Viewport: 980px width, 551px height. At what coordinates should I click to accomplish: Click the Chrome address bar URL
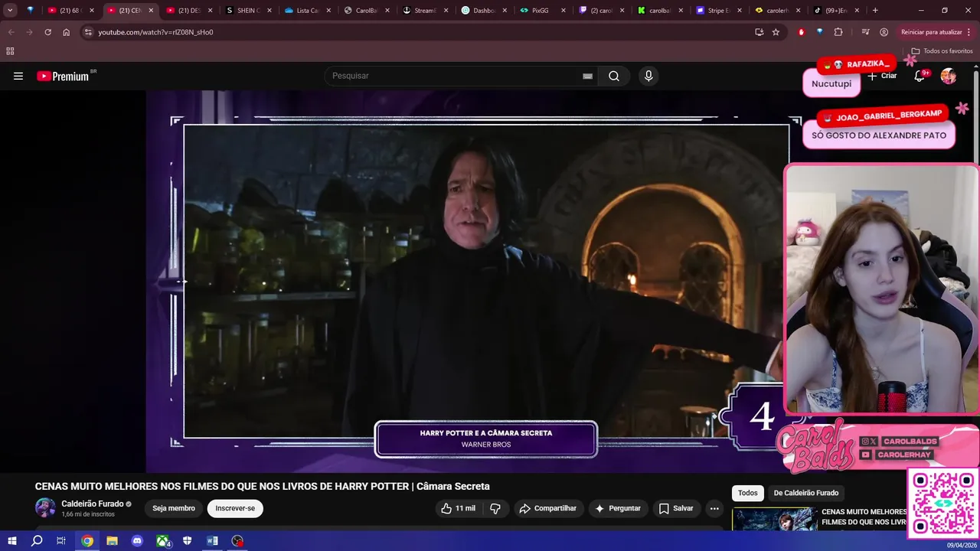pyautogui.click(x=155, y=32)
